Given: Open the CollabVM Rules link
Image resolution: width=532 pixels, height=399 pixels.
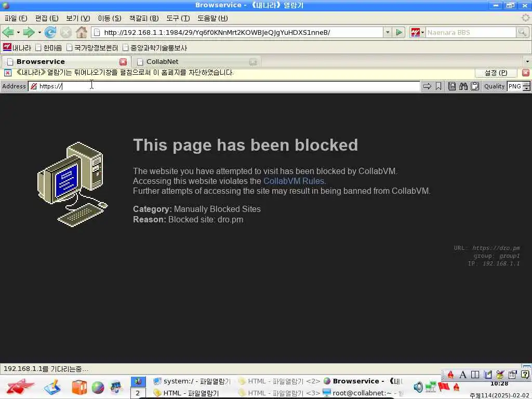Looking at the screenshot, I should coord(294,181).
